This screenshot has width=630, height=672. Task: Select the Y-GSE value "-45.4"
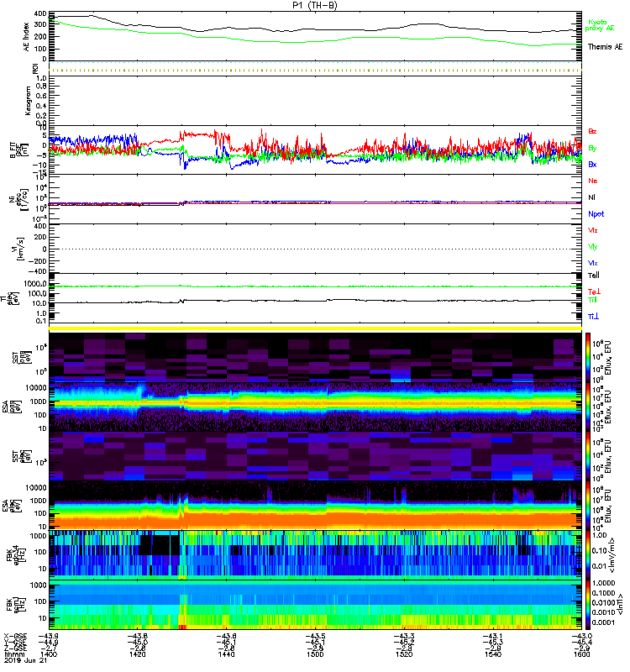[x=582, y=642]
